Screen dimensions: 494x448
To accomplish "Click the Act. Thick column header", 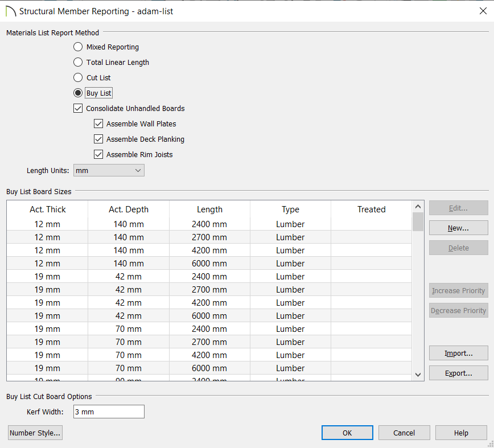I will tap(48, 209).
